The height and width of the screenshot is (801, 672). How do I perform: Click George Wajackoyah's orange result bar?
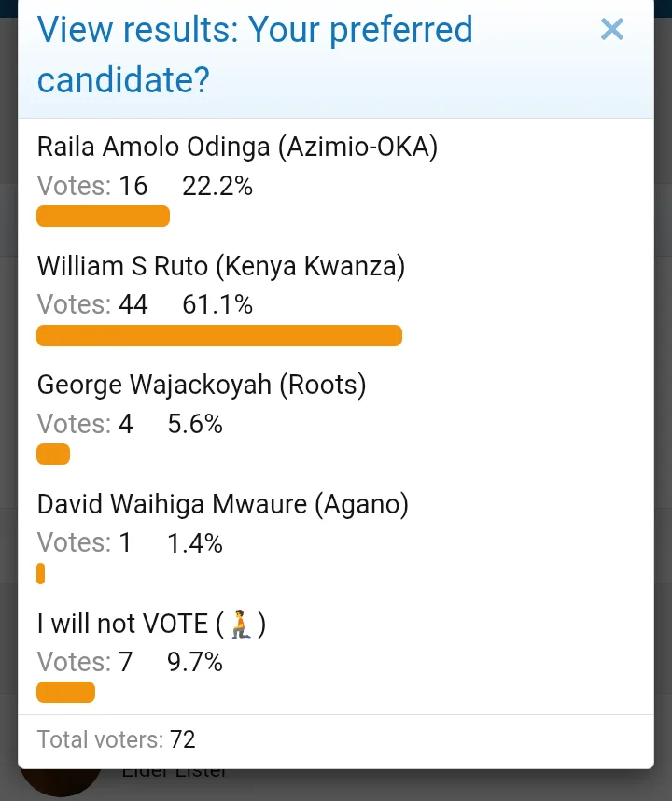(53, 455)
